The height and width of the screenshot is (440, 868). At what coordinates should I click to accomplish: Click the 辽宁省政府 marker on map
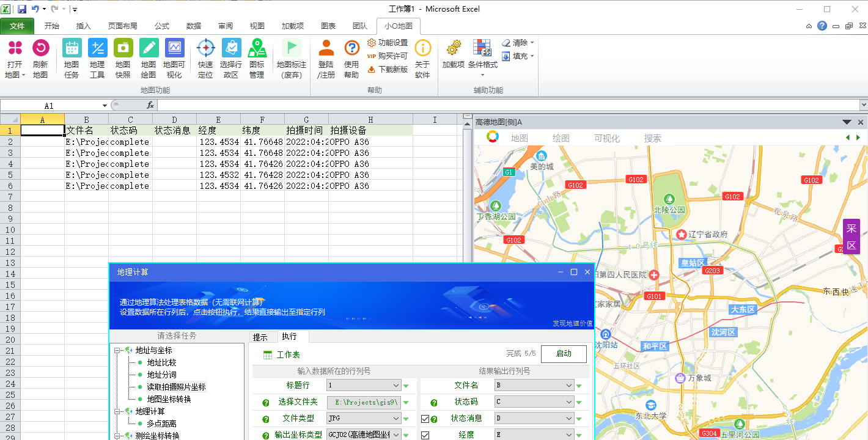coord(682,234)
